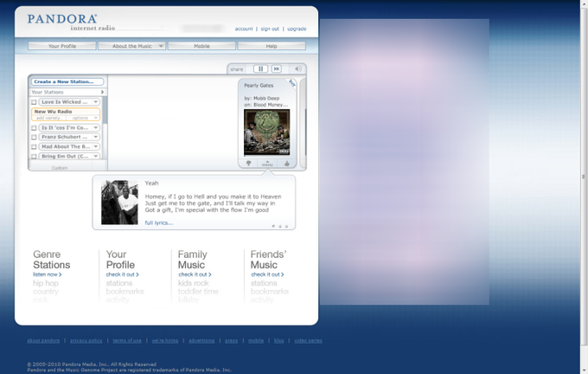
Task: Click the mobile footer link
Action: click(x=256, y=340)
